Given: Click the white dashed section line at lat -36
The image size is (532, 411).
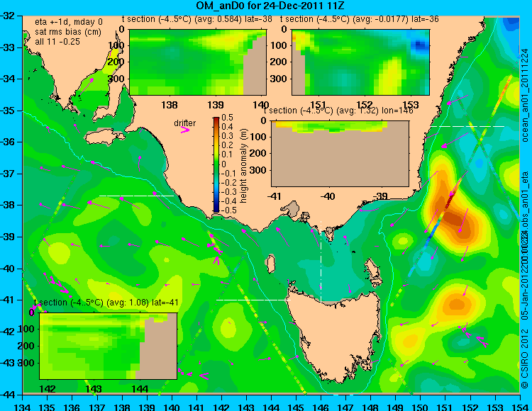Looking at the screenshot, I should [467, 126].
